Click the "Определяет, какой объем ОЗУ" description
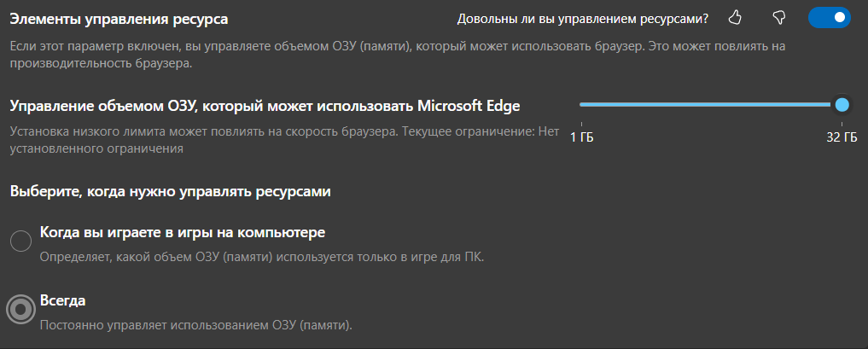The image size is (868, 349). pyautogui.click(x=262, y=257)
